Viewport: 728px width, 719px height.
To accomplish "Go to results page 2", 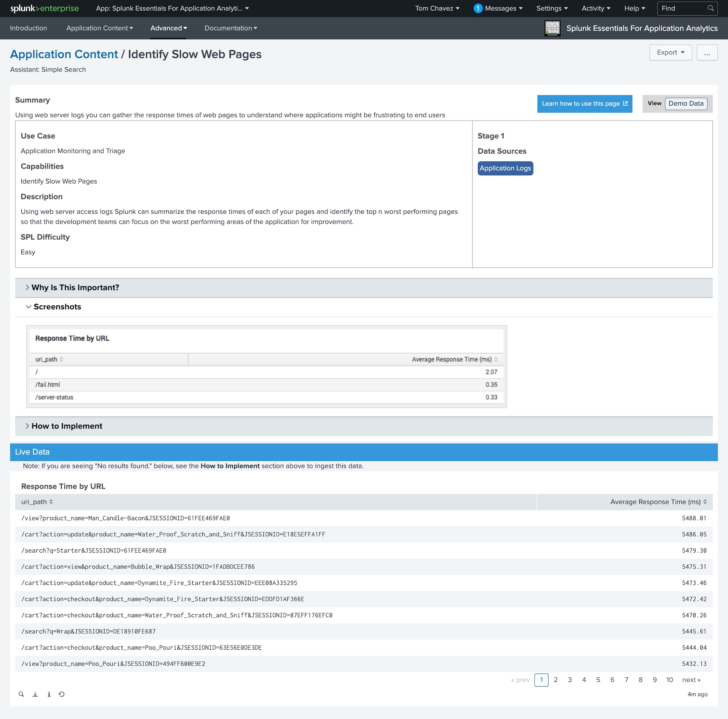I will [556, 680].
